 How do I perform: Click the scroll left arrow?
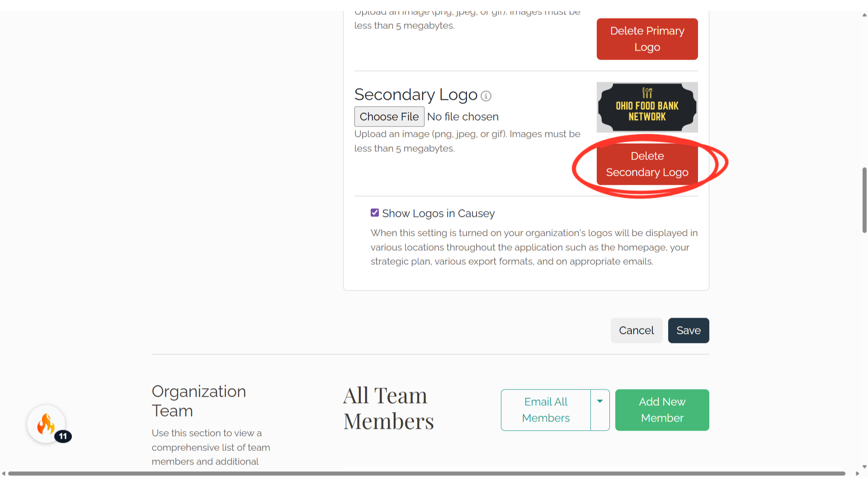4,474
